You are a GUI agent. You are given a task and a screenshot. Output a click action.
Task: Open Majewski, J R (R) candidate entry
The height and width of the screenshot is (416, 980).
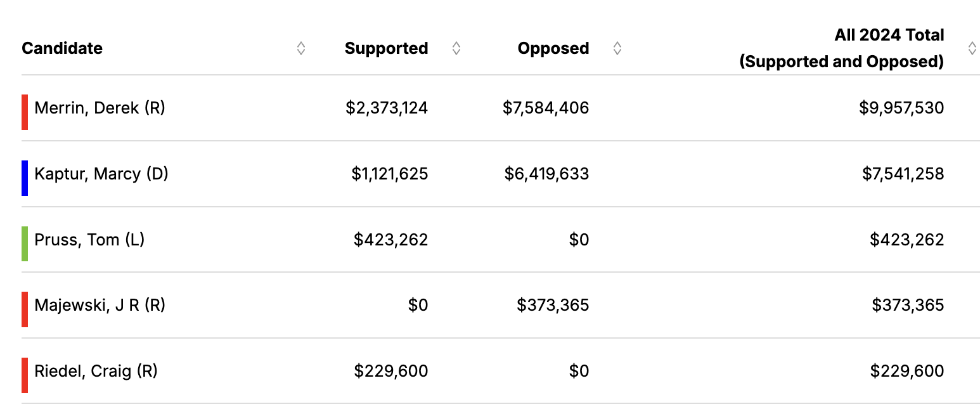[x=100, y=305]
